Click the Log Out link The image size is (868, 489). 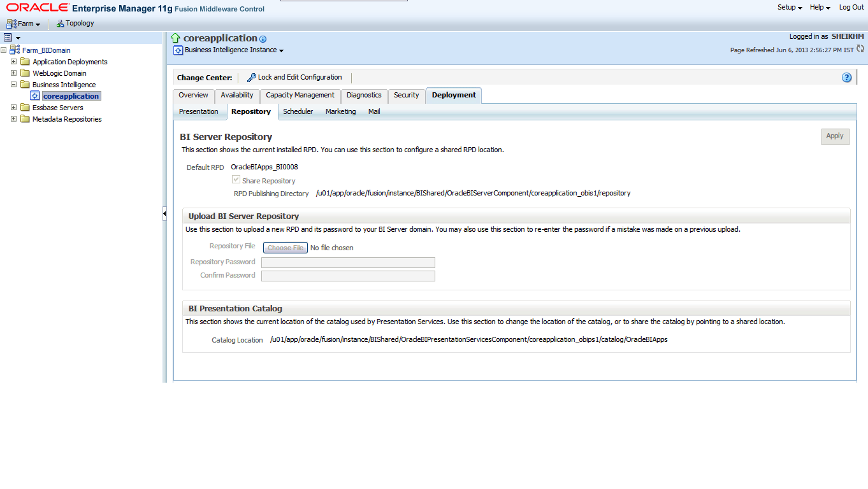851,7
